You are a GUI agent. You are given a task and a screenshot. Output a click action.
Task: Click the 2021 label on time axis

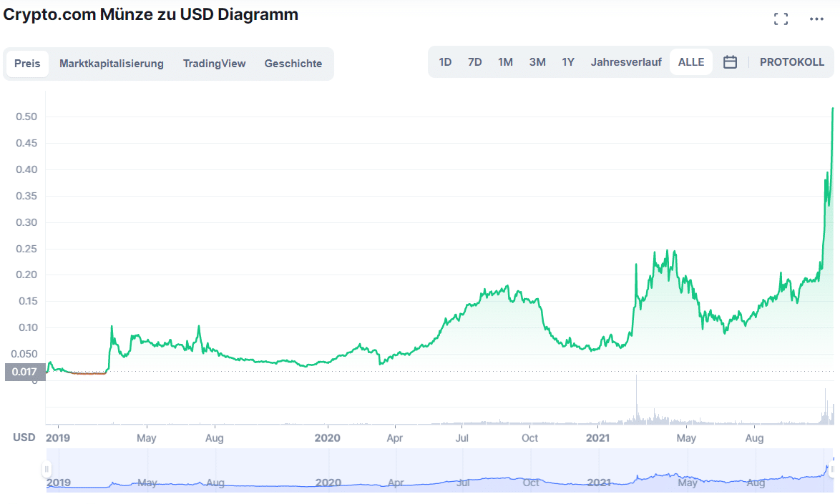tap(598, 438)
